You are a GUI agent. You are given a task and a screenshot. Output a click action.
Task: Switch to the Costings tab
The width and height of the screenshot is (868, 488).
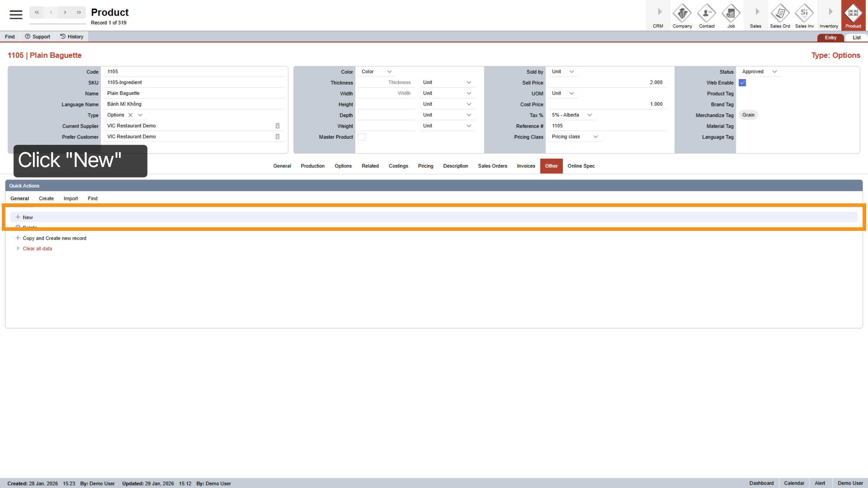click(x=398, y=166)
